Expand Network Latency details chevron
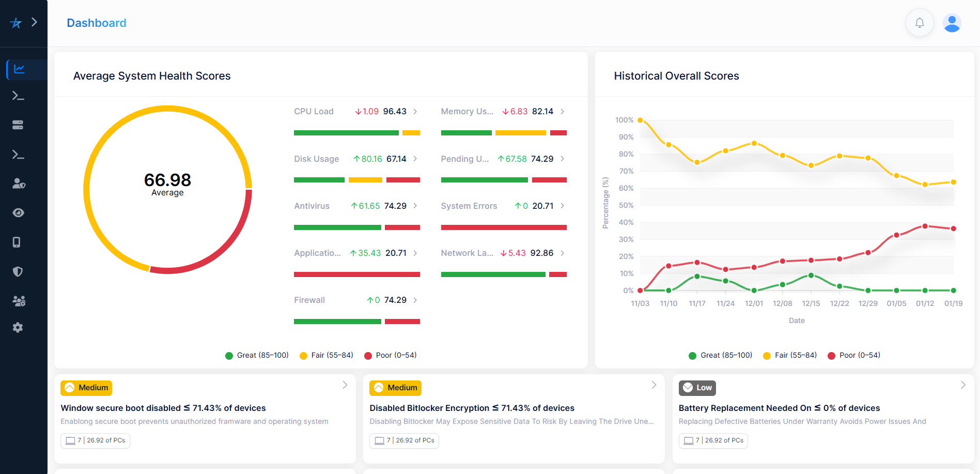Image resolution: width=980 pixels, height=474 pixels. tap(562, 253)
